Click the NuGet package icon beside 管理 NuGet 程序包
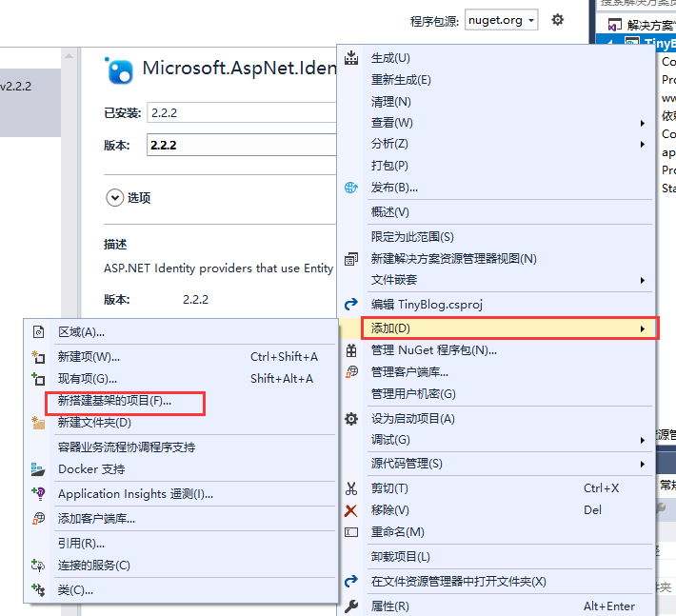 tap(351, 350)
